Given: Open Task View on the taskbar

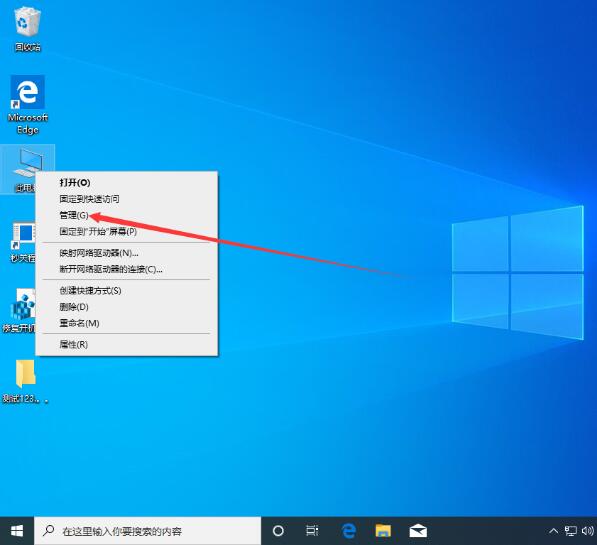Looking at the screenshot, I should coord(312,531).
